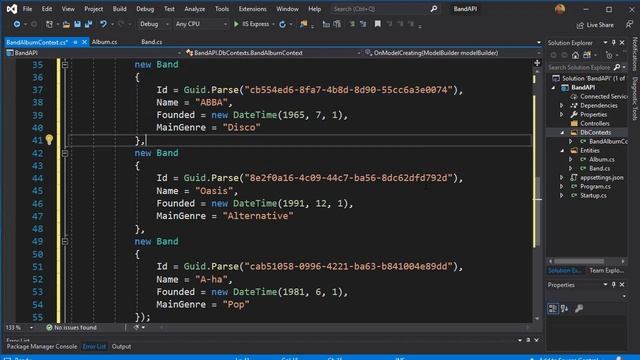Click the Property Pages wrench icon

(579, 309)
